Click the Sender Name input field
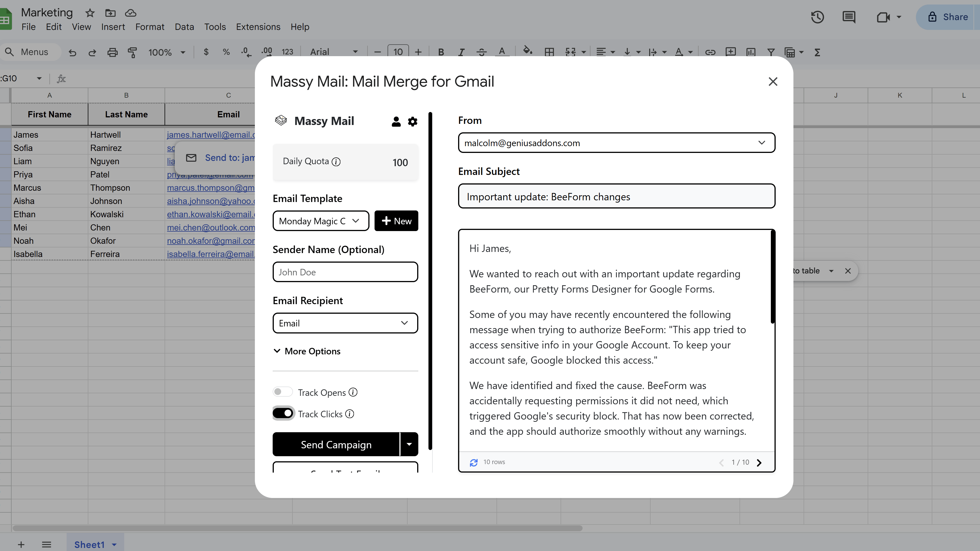Screen dimensions: 980x551 click(x=345, y=272)
